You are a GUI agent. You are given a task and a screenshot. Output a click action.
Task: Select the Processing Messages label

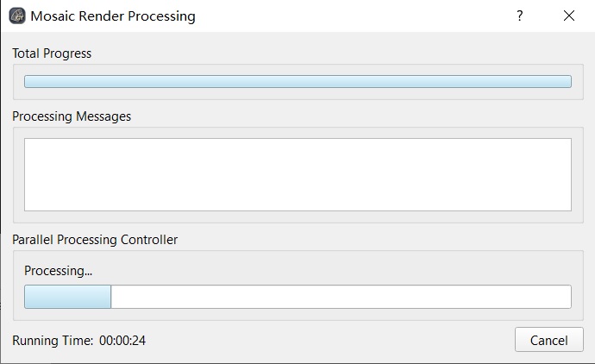tap(72, 116)
